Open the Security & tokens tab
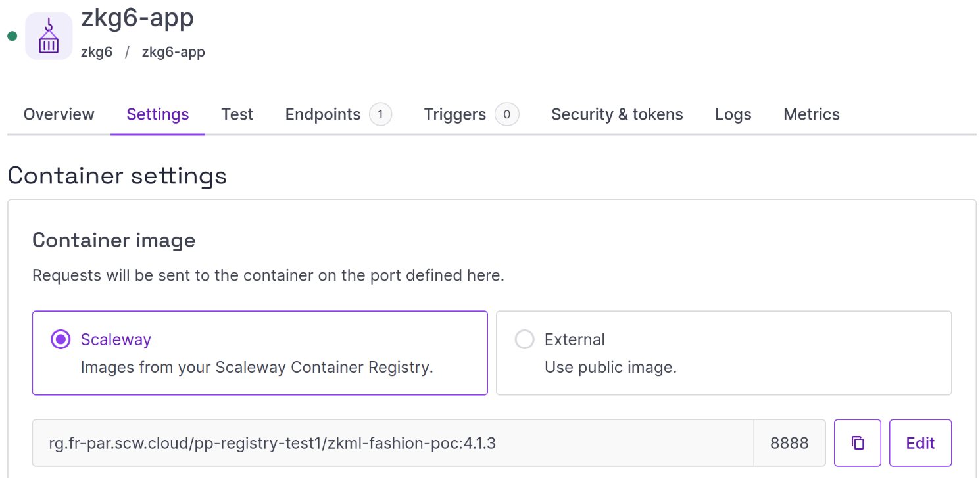The width and height of the screenshot is (980, 478). (617, 114)
